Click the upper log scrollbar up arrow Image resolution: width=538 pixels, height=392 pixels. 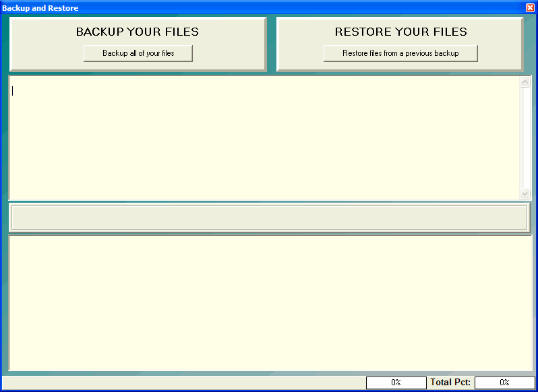click(x=525, y=82)
